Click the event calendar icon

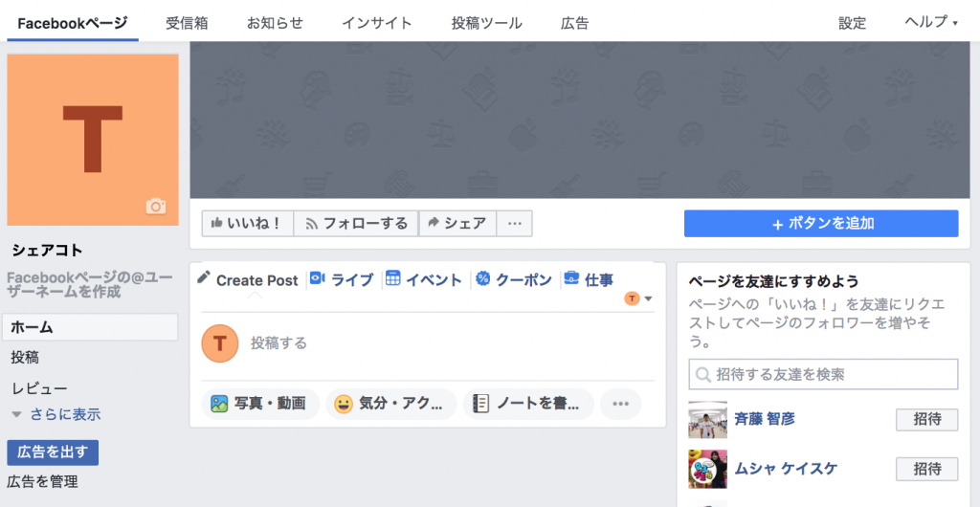point(392,278)
